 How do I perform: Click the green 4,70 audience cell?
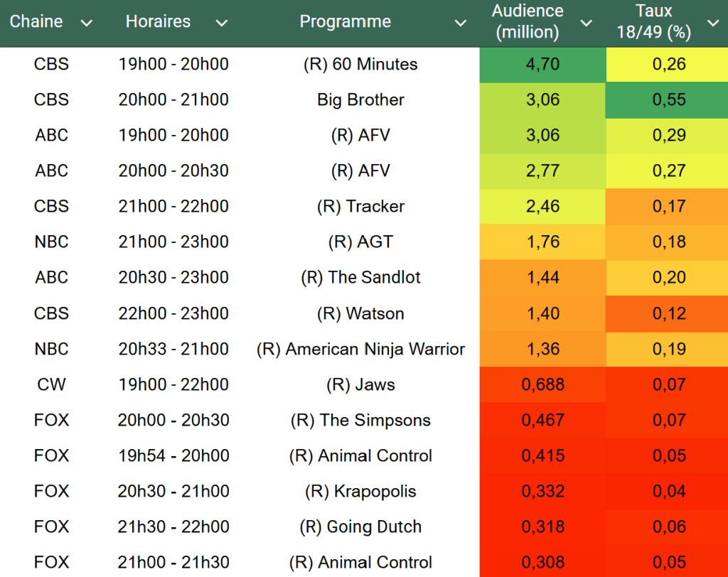point(543,64)
